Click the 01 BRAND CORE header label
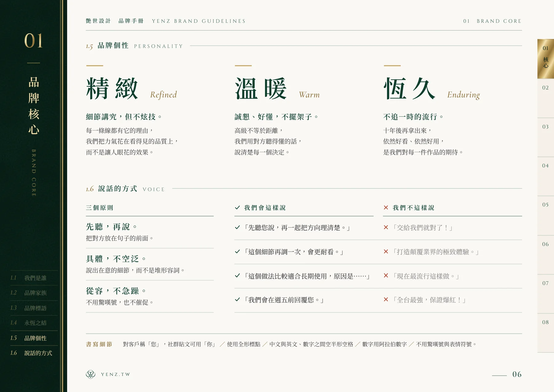Viewport: 554px width, 392px height. point(492,21)
